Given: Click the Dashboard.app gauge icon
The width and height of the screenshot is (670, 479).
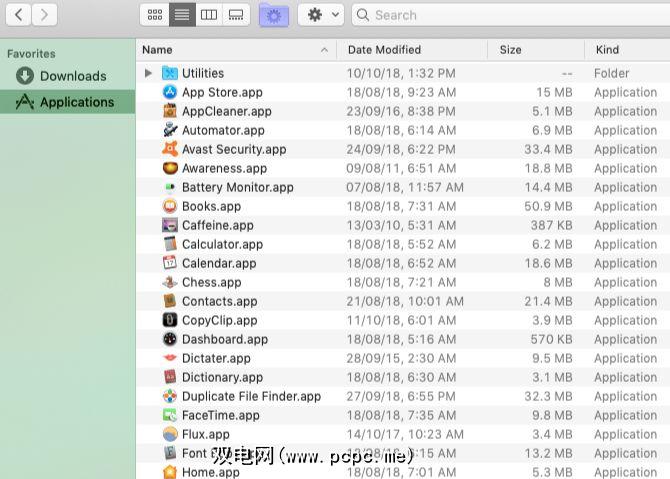Looking at the screenshot, I should point(170,339).
